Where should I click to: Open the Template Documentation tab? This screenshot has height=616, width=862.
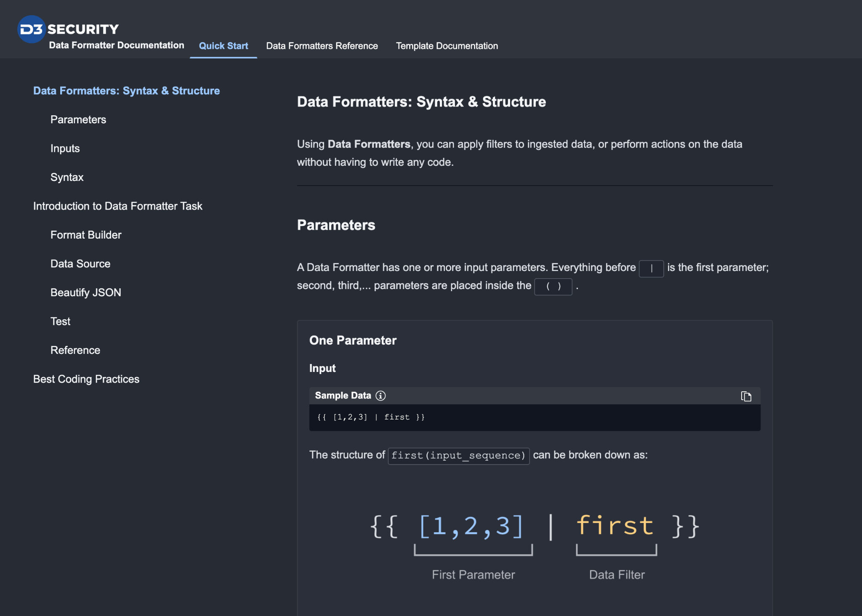click(x=447, y=46)
